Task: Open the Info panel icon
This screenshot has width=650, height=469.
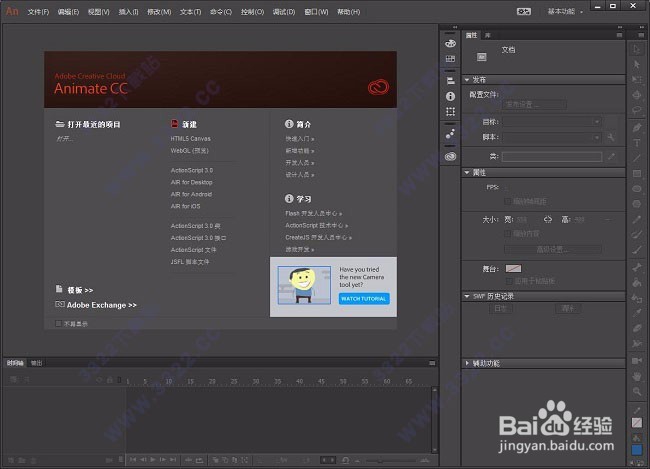Action: click(450, 96)
